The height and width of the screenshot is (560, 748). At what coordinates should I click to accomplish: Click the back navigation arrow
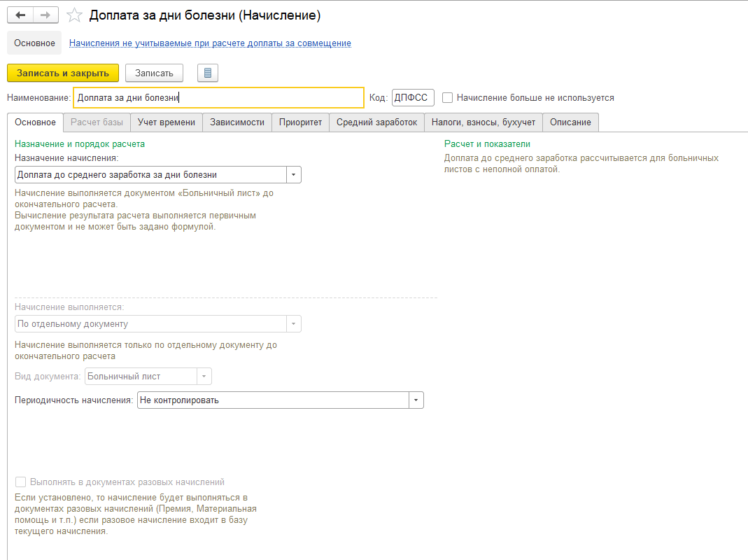point(20,15)
